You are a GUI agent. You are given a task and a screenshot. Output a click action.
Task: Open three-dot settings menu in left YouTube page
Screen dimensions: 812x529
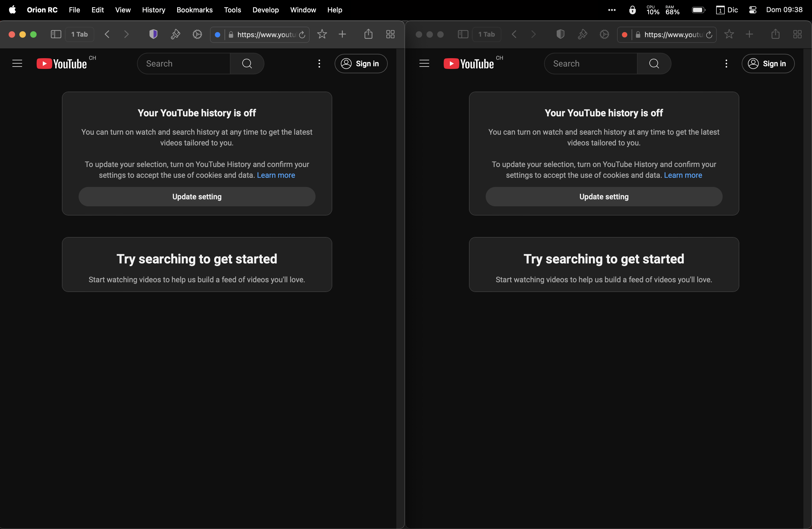pyautogui.click(x=319, y=64)
